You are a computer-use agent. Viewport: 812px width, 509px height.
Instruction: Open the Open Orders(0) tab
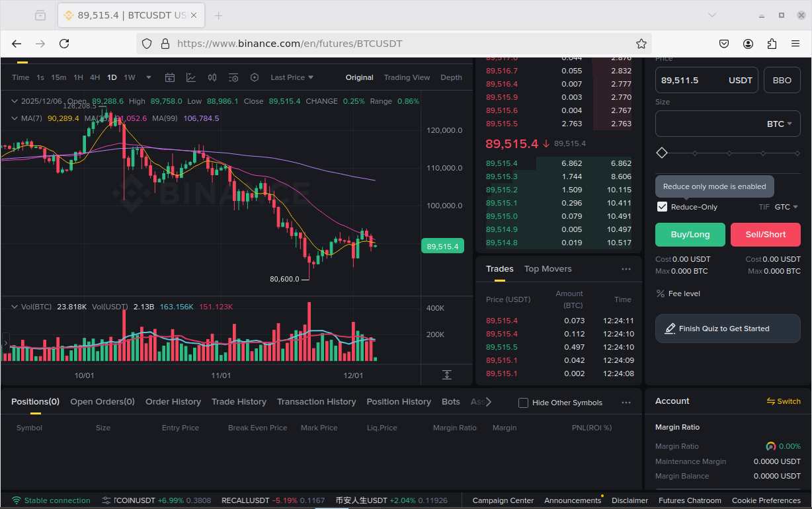point(102,401)
